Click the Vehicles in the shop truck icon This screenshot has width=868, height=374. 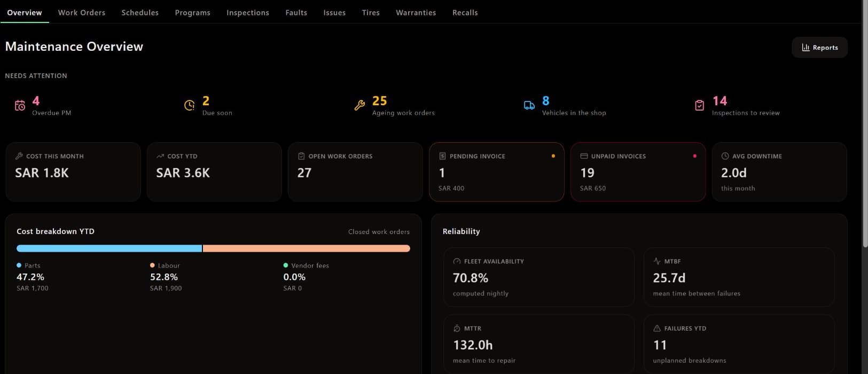coord(529,106)
